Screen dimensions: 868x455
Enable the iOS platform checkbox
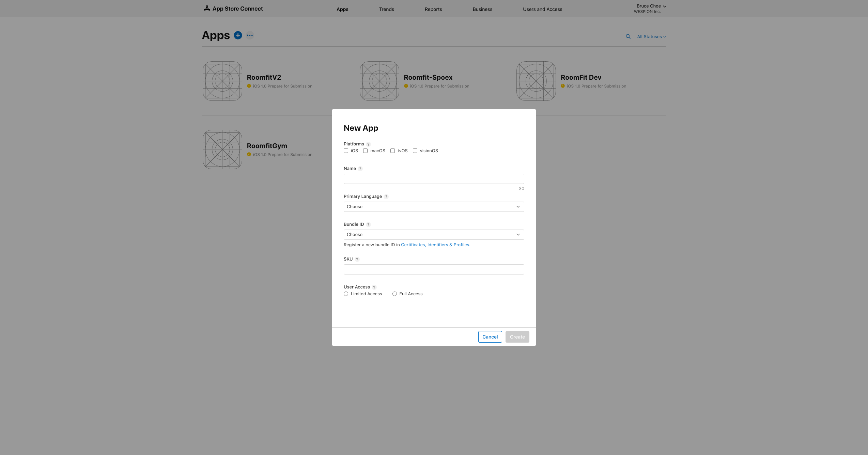pos(346,151)
